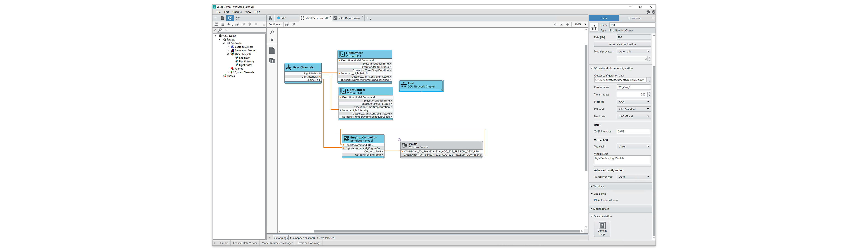This screenshot has height=250, width=868.
Task: Click the Context help button
Action: (x=602, y=229)
